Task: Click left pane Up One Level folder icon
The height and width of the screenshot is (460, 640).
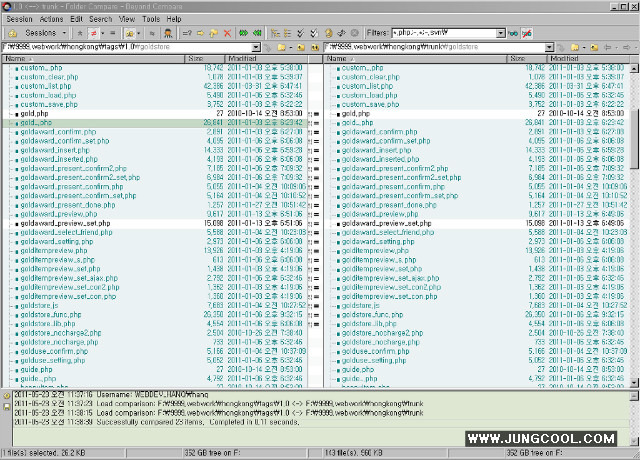Action: point(301,47)
